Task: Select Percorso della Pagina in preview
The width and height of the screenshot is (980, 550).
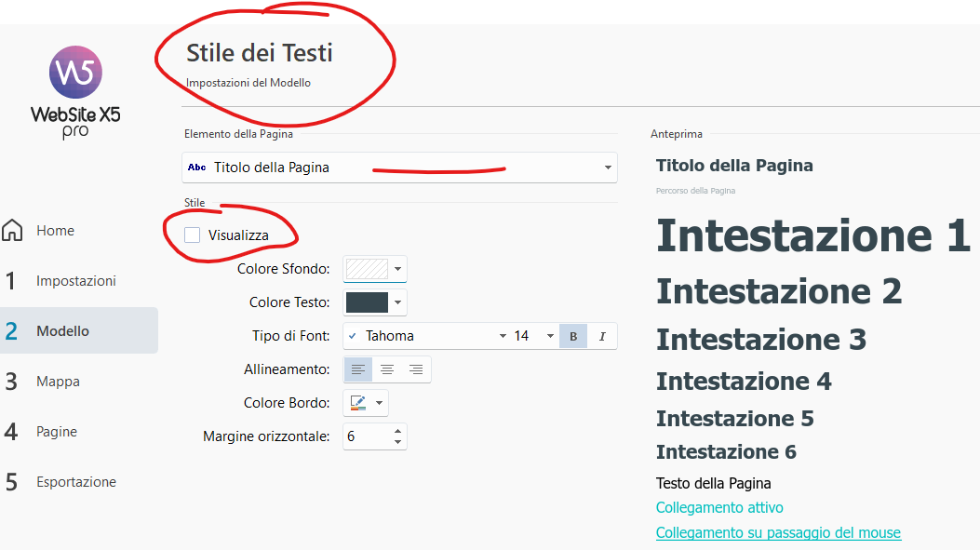Action: pyautogui.click(x=695, y=191)
